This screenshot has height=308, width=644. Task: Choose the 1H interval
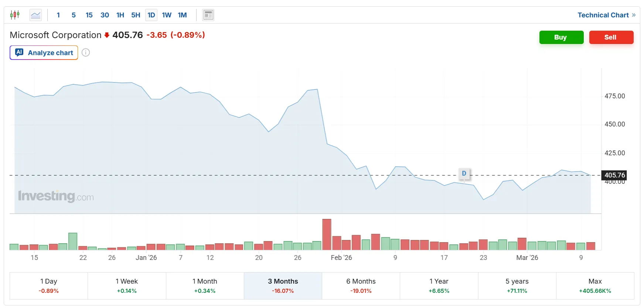coord(120,15)
